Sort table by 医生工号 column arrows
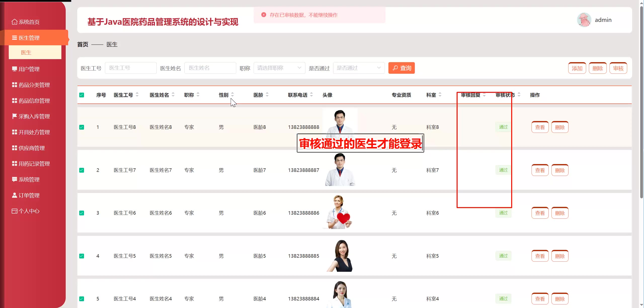Viewport: 644px width, 308px height. click(137, 95)
